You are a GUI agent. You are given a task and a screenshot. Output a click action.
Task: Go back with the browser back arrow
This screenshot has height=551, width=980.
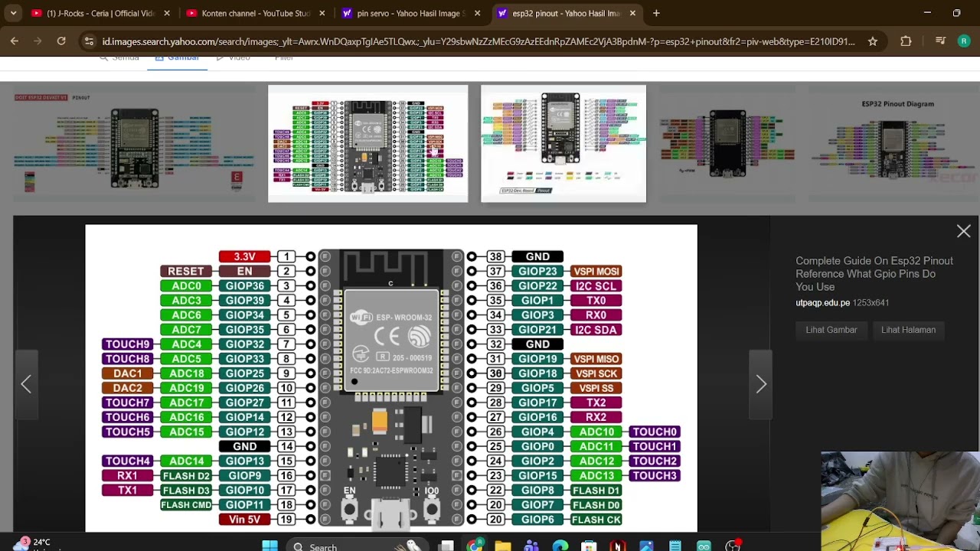pos(15,41)
